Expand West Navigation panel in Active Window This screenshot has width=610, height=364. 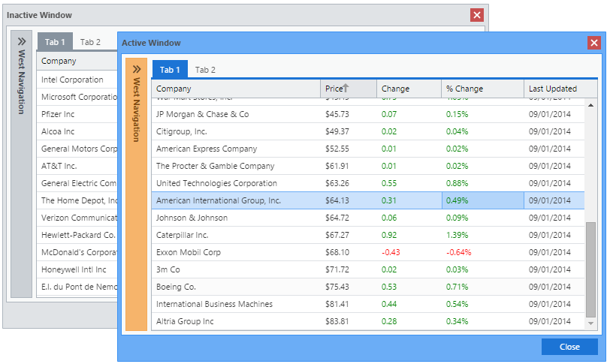pos(137,69)
